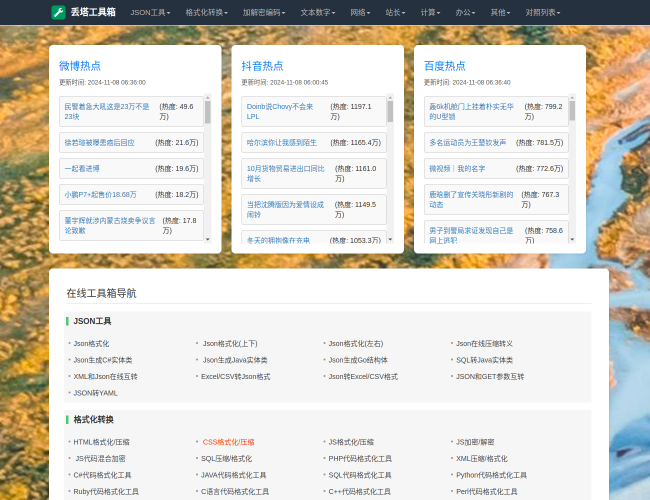Open the SQL转Java实体类 tool
Image resolution: width=650 pixels, height=500 pixels.
(484, 360)
